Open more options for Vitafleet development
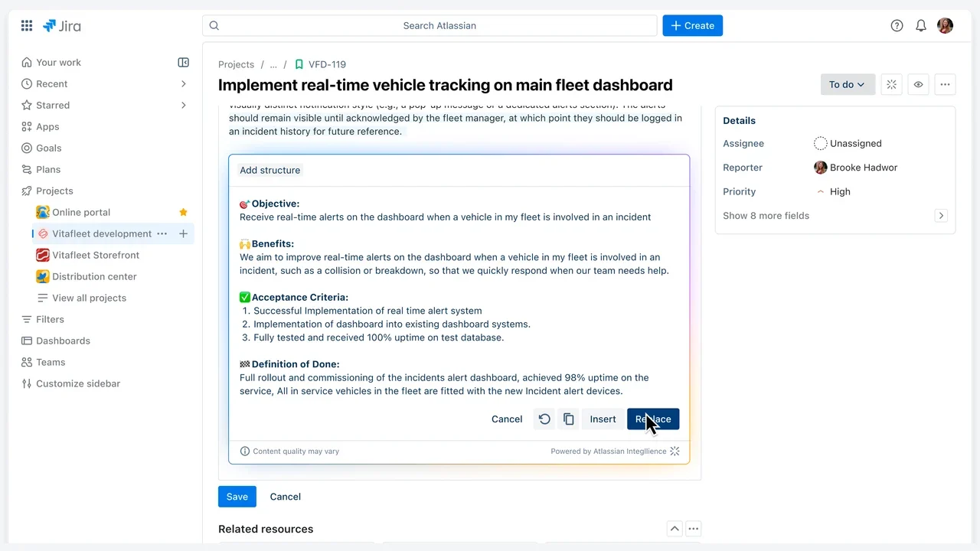Screen dimensions: 980x551 pos(162,233)
